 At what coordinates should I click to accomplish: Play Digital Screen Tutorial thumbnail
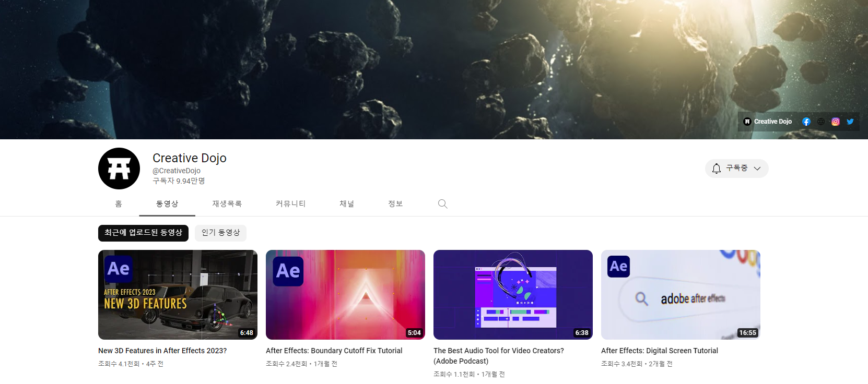(x=681, y=295)
